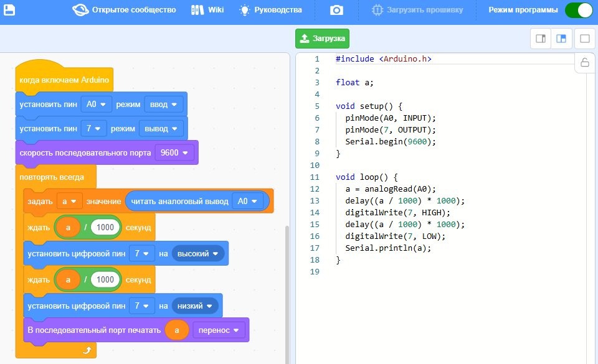The width and height of the screenshot is (598, 364).
Task: Open pin 7 dropdown in the низкий digital block
Action: coord(142,306)
